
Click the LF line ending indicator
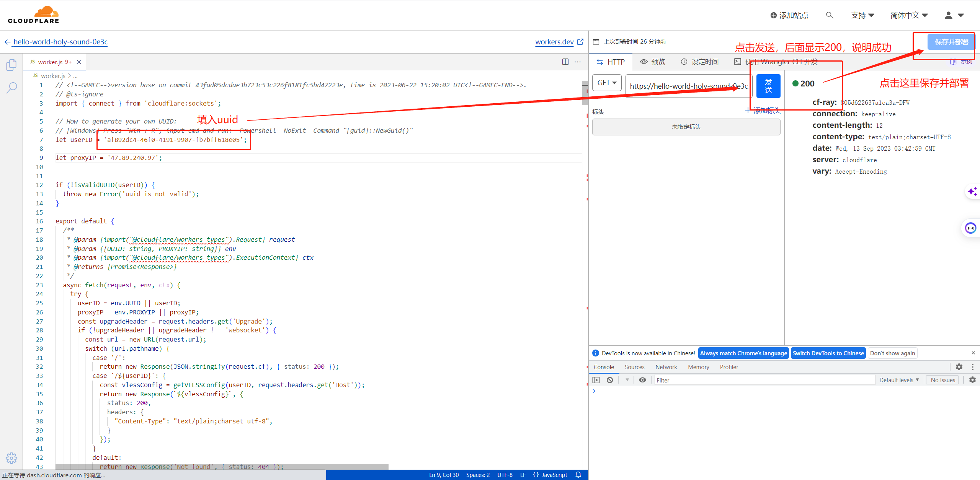[x=523, y=475]
